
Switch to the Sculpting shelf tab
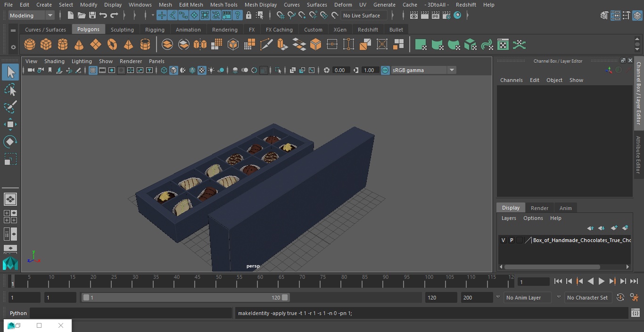tap(122, 29)
